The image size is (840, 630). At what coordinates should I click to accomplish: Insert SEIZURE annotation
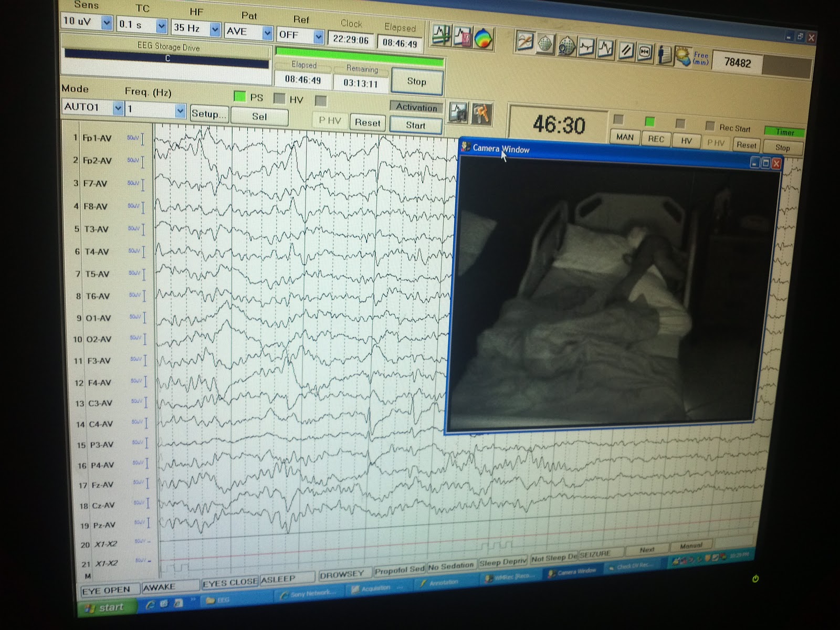coord(601,553)
